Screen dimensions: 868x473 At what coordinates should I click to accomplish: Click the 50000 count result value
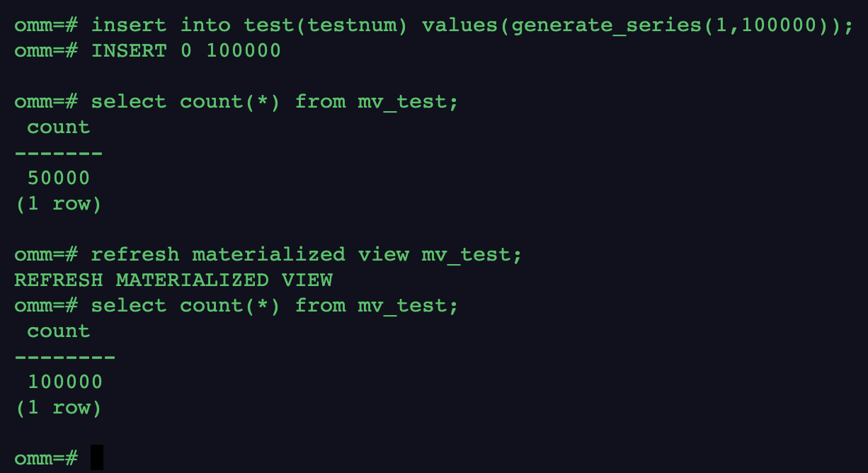59,178
